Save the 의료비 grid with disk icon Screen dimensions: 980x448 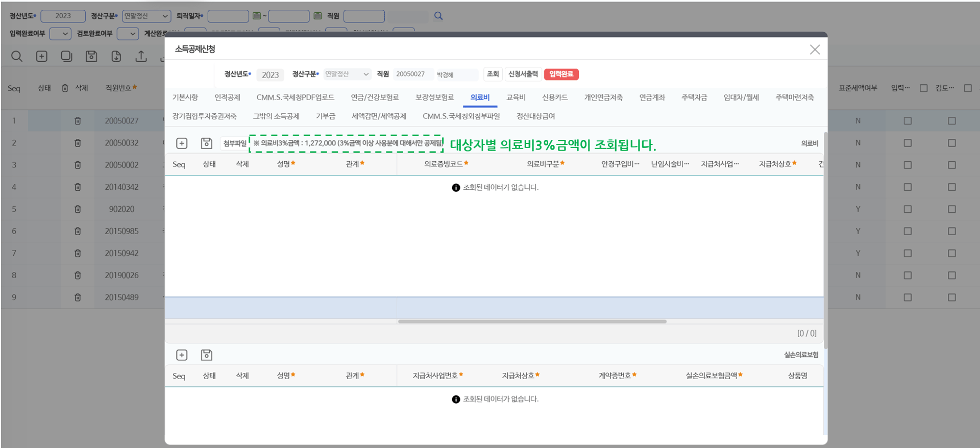tap(207, 143)
